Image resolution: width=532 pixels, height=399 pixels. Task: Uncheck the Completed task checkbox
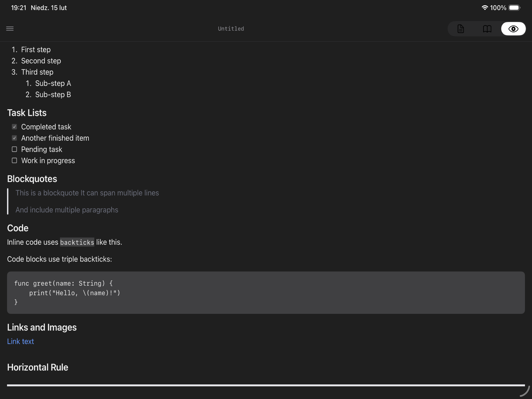[x=14, y=127]
